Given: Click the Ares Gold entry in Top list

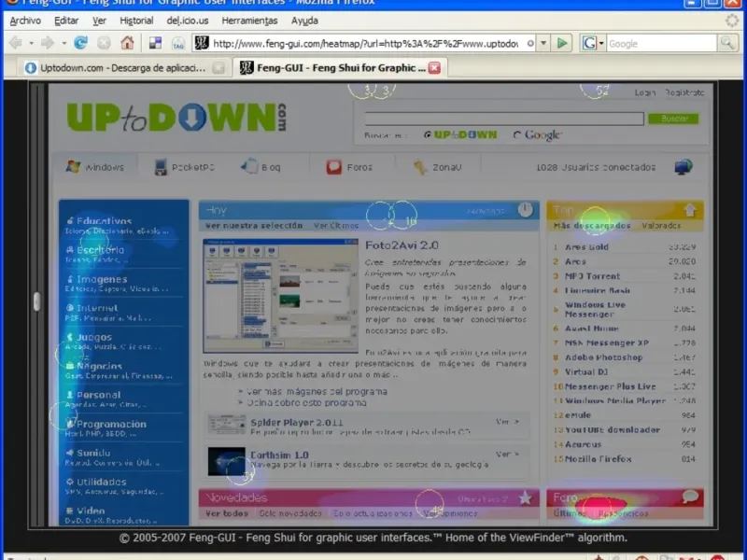Looking at the screenshot, I should pos(586,247).
